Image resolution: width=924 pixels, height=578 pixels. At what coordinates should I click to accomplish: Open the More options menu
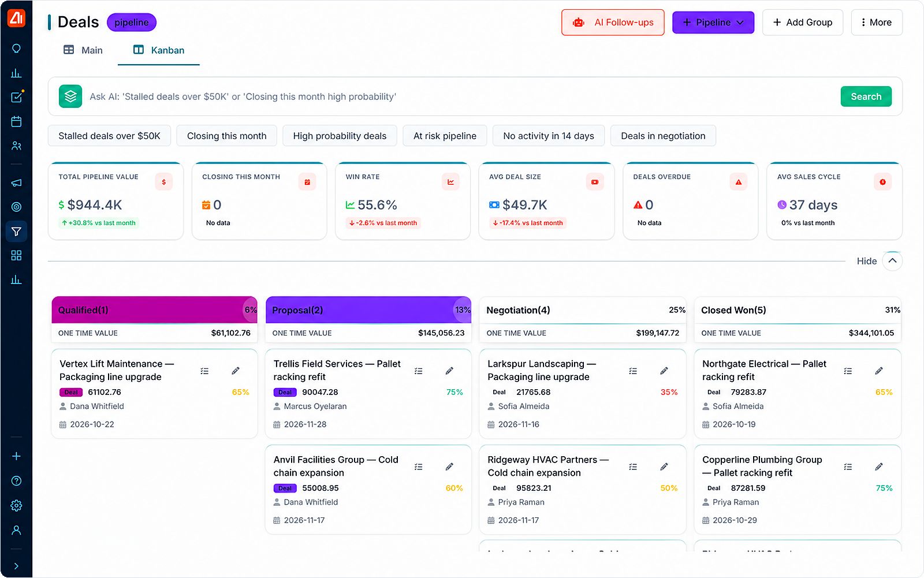point(877,23)
